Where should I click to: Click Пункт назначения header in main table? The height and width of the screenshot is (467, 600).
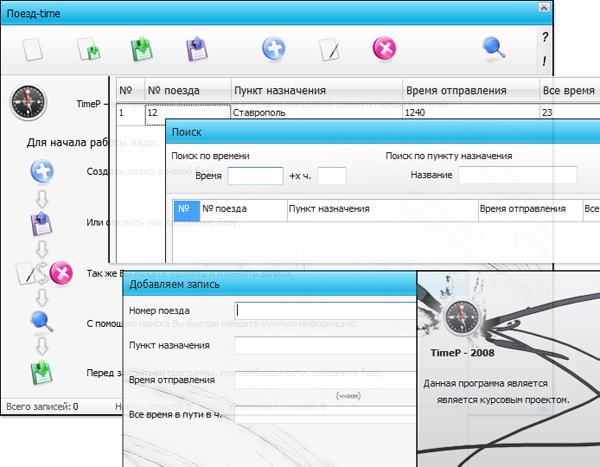point(317,91)
